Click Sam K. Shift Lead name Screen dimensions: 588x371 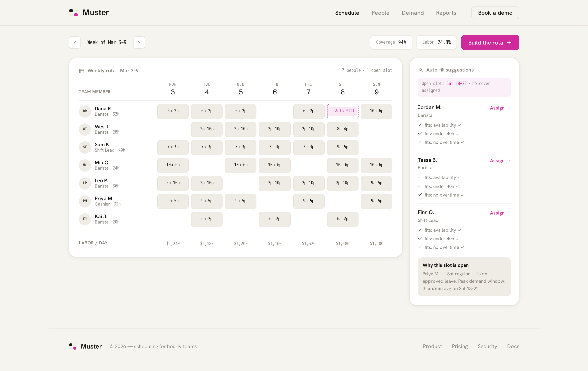coord(102,144)
